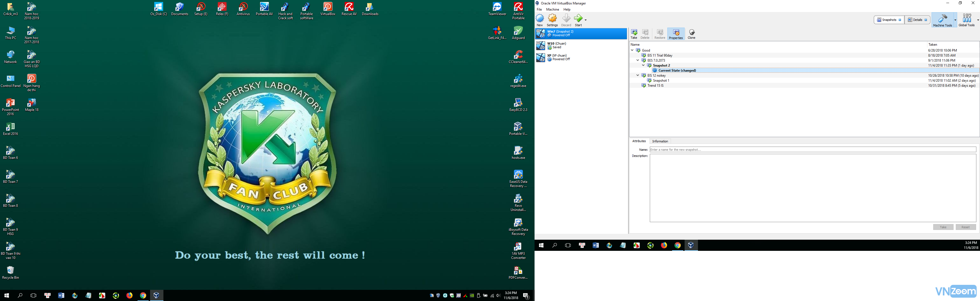The image size is (980, 301).
Task: Open the AntiVir Portable desktop icon
Action: point(518,11)
